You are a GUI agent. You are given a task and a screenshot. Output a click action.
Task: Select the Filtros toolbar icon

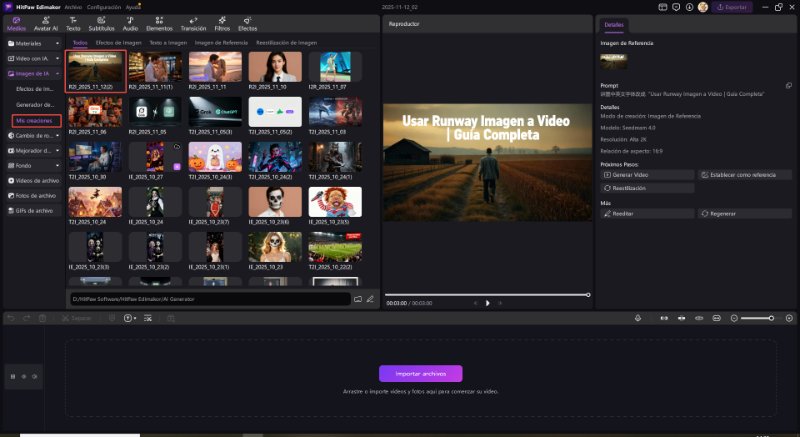(x=221, y=24)
